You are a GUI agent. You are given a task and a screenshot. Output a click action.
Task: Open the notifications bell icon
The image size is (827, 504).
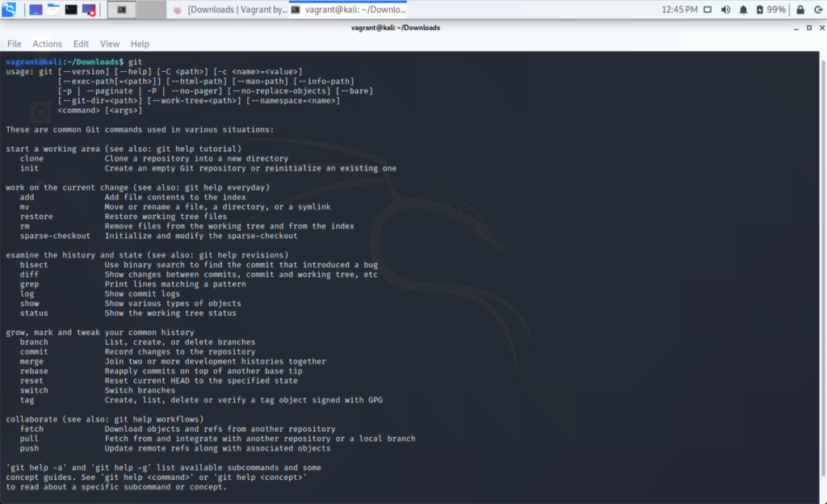pyautogui.click(x=743, y=10)
